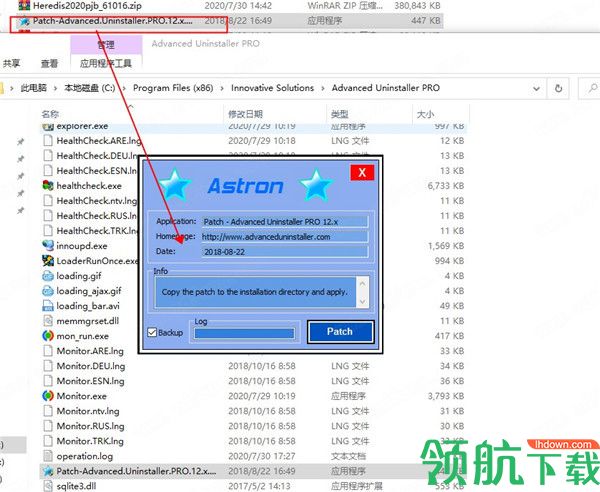Select Monitor.TRK.lng file name
Image resolution: width=600 pixels, height=492 pixels.
click(x=90, y=441)
